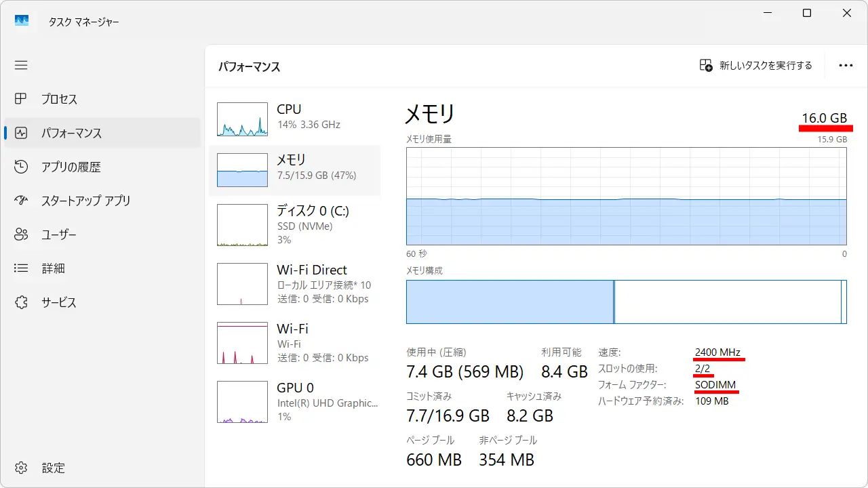This screenshot has width=868, height=488.
Task: Click the サービス puzzle icon
Action: tap(21, 302)
